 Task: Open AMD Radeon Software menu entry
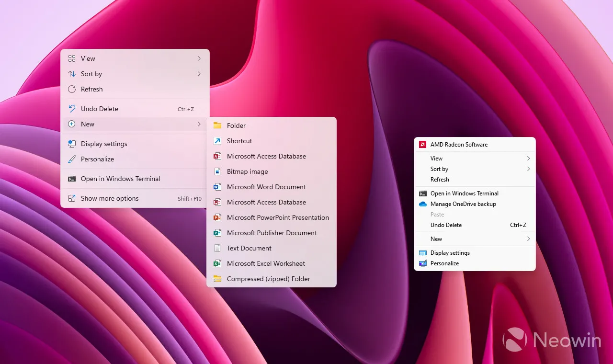459,145
